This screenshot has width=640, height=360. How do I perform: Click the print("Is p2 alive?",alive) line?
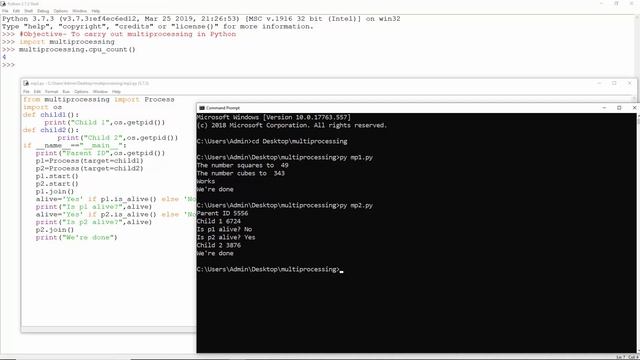coord(93,222)
